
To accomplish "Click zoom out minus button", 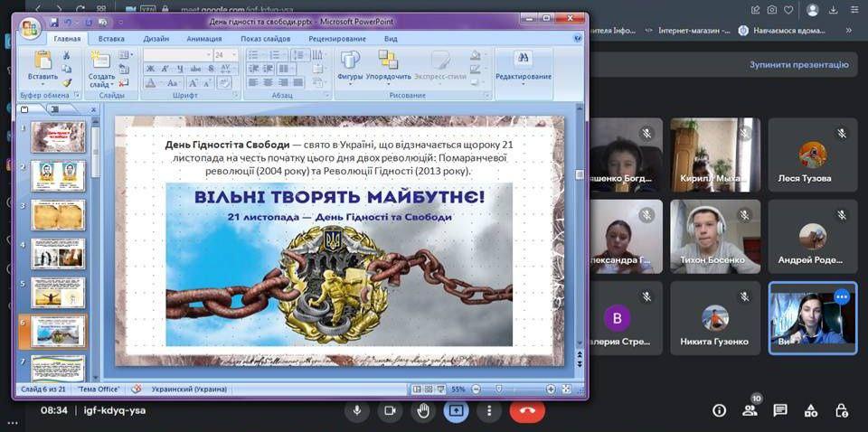I will [x=476, y=390].
